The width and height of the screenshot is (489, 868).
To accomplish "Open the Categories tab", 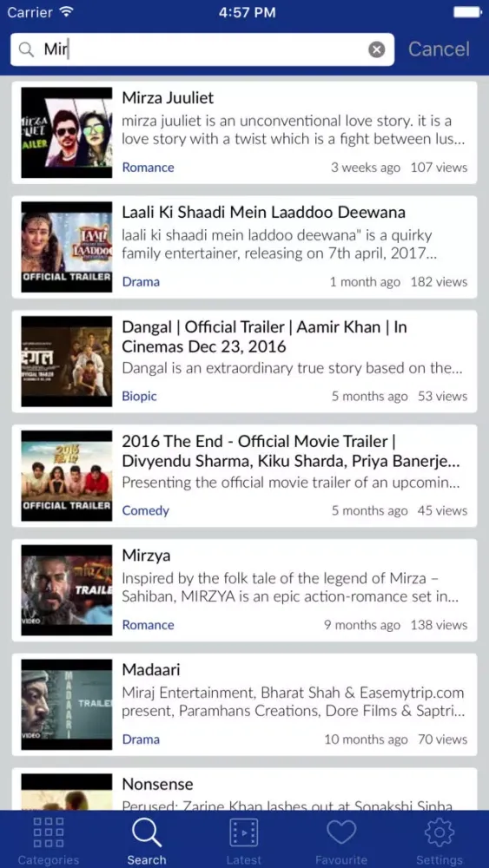I will [x=49, y=841].
